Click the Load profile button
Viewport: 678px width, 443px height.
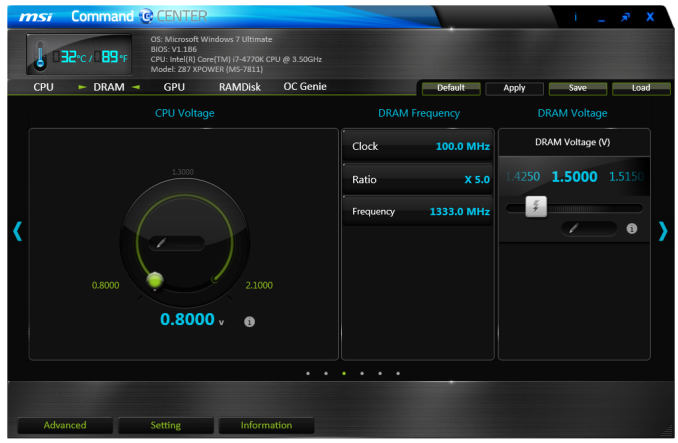pyautogui.click(x=641, y=88)
